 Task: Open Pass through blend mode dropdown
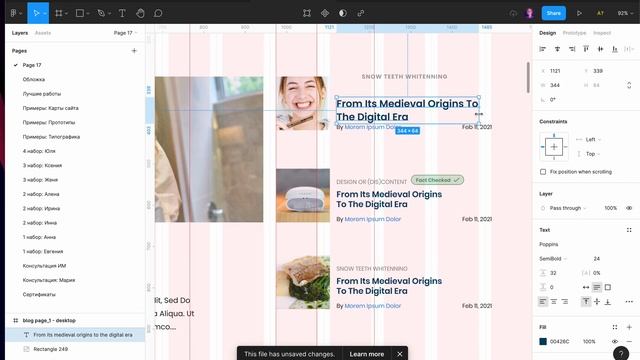coord(568,208)
